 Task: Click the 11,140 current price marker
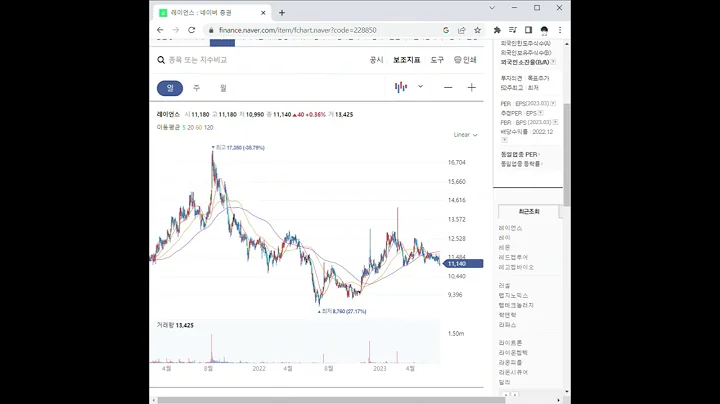click(x=463, y=264)
